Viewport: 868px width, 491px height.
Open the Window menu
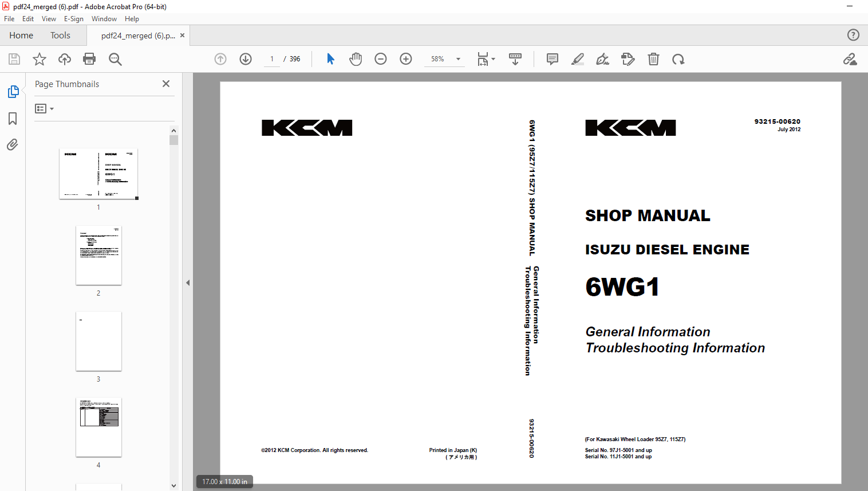tap(104, 19)
